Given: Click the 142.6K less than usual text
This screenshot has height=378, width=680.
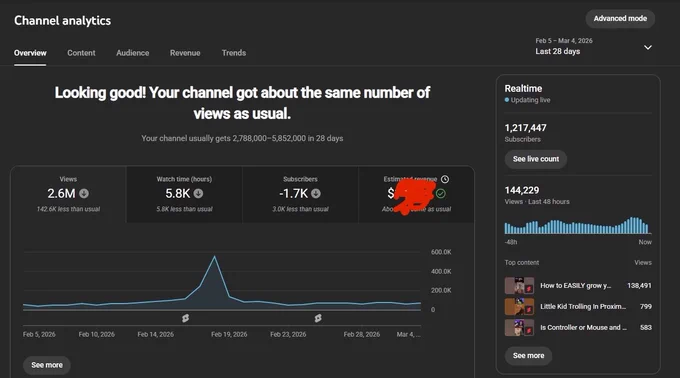Looking at the screenshot, I should click(69, 209).
